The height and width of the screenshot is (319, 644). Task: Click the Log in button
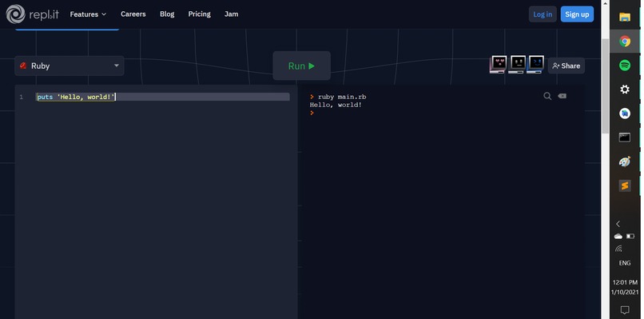[x=543, y=14]
